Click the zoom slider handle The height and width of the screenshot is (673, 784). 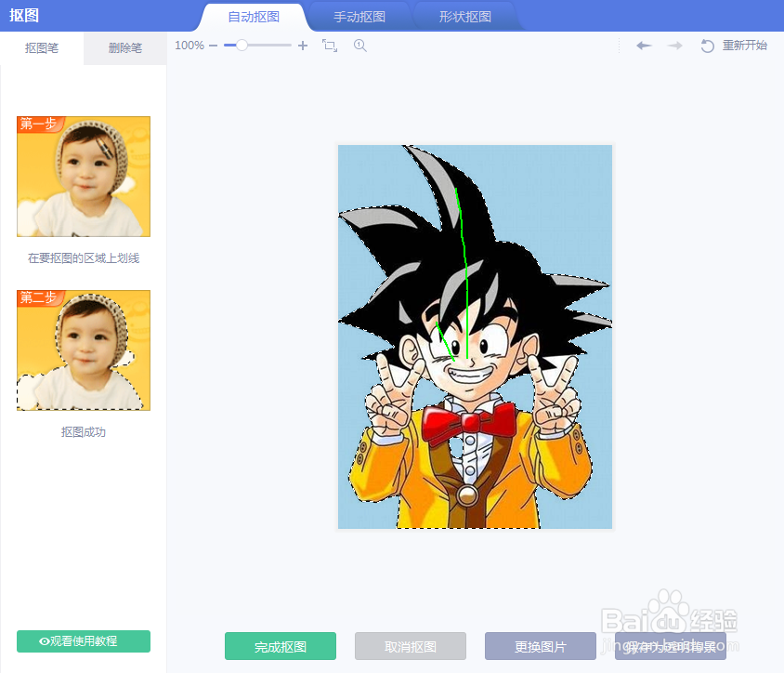click(242, 46)
